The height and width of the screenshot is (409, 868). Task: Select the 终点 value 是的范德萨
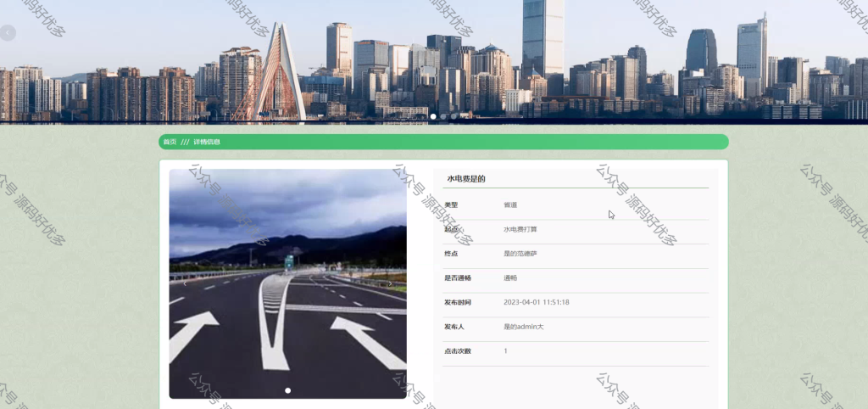[520, 254]
